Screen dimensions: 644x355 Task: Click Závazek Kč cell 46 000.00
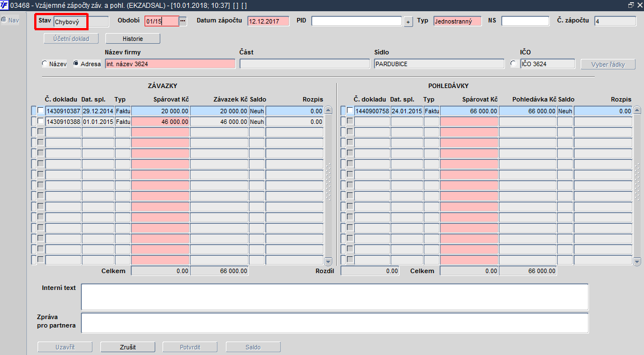point(219,122)
